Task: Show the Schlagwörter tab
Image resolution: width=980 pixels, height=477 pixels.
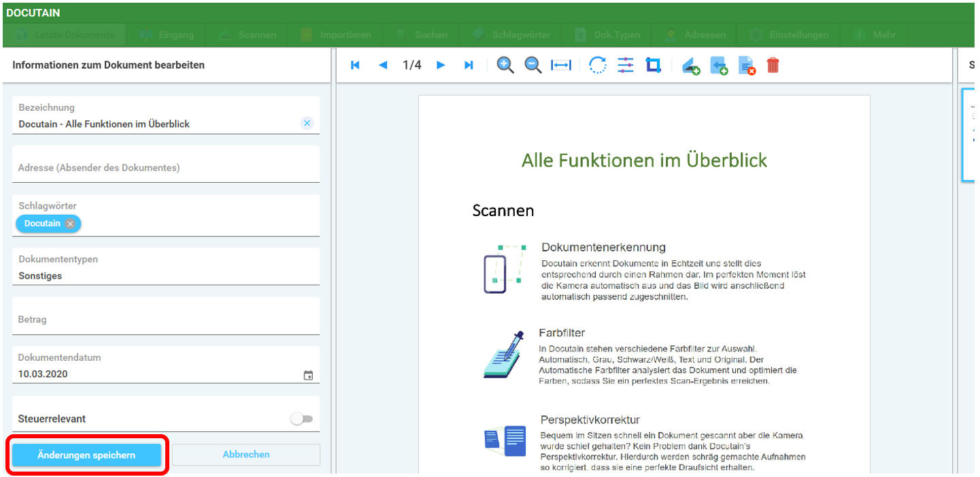Action: [511, 35]
